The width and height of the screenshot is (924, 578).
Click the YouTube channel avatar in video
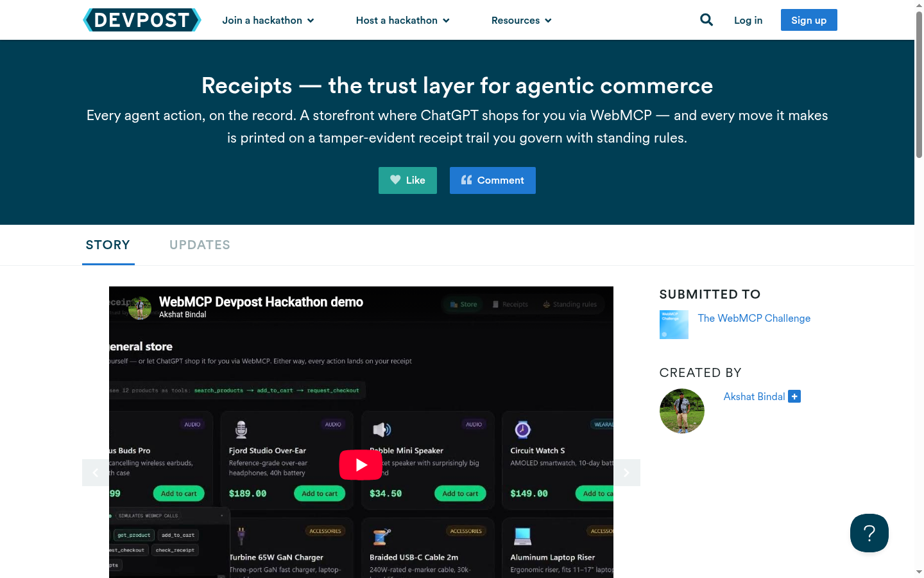coord(140,308)
